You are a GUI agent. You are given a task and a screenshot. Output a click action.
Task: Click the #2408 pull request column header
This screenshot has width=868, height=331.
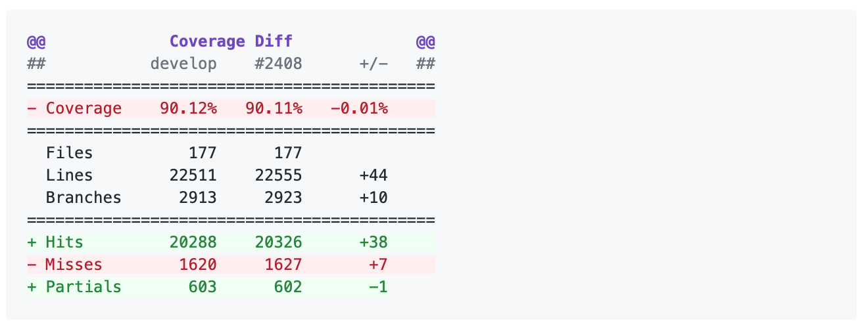278,64
